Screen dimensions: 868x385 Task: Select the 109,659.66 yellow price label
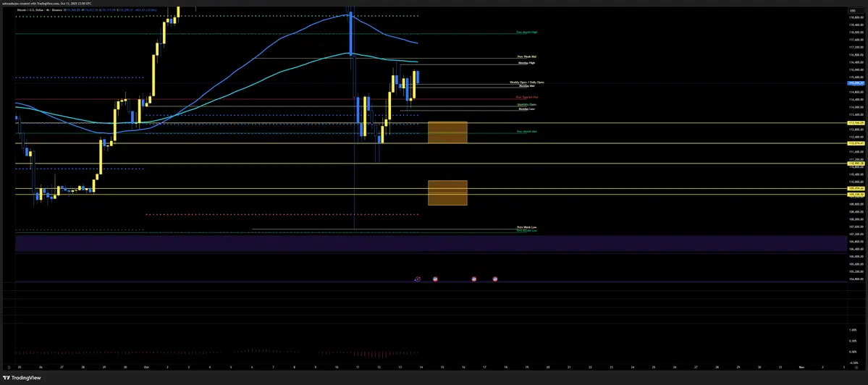[856, 189]
